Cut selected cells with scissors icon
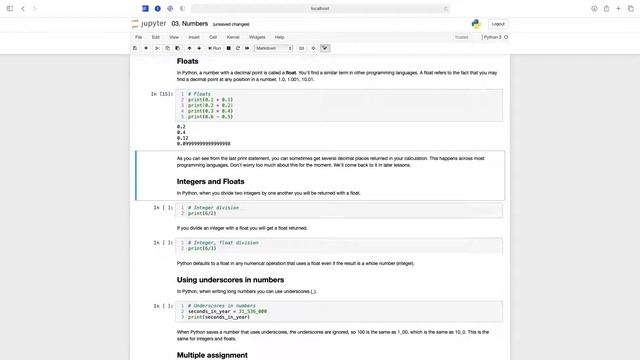The image size is (640, 360). coord(157,48)
